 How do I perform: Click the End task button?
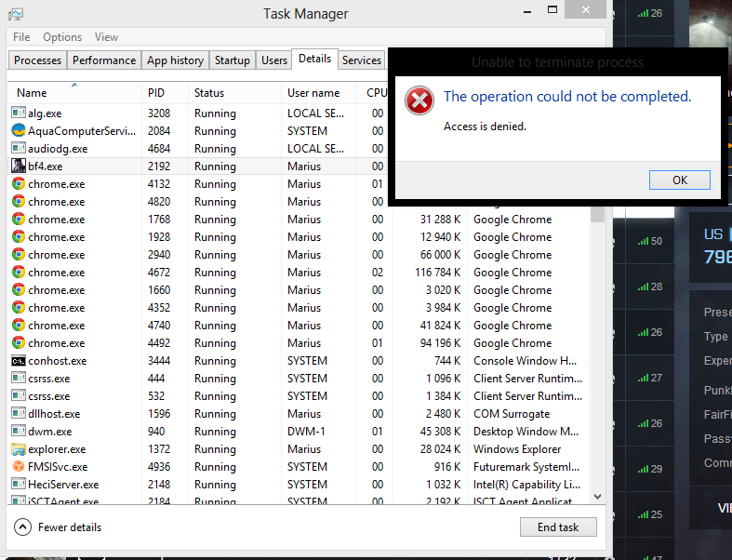pyautogui.click(x=558, y=527)
